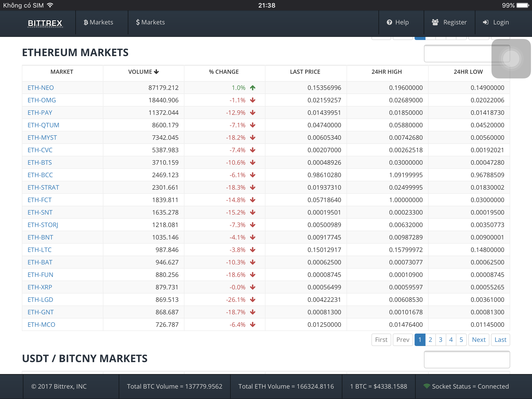Image resolution: width=532 pixels, height=399 pixels.
Task: Click the red down arrow for ETH-LGD
Action: 253,300
